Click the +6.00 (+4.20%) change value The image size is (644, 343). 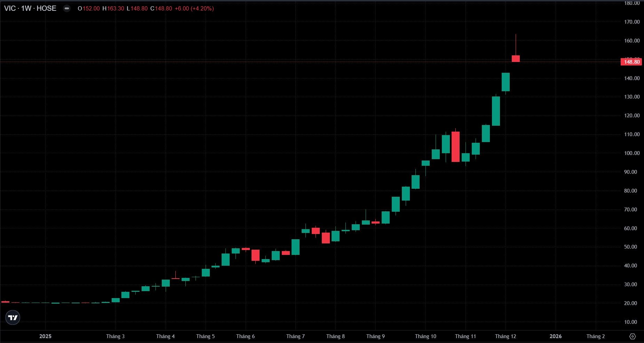click(194, 8)
